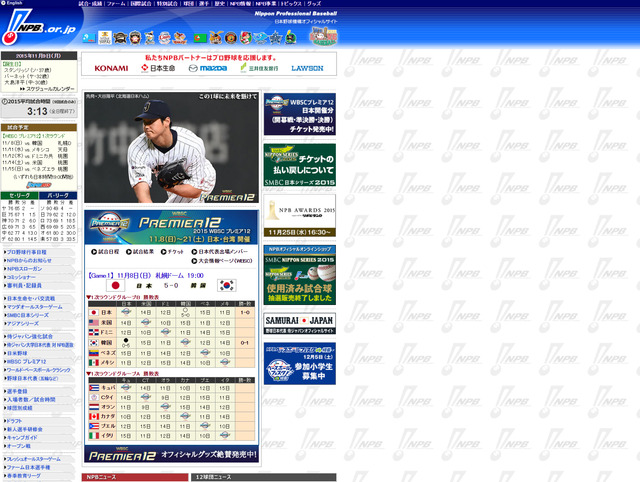Open the Nippon-Ham Fighters team logo
The width and height of the screenshot is (640, 482).
coord(135,38)
